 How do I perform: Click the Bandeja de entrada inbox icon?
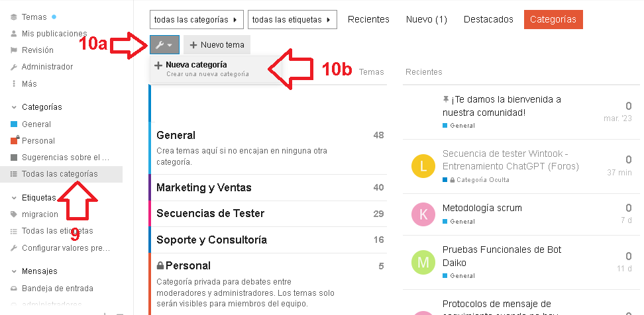pos(14,289)
